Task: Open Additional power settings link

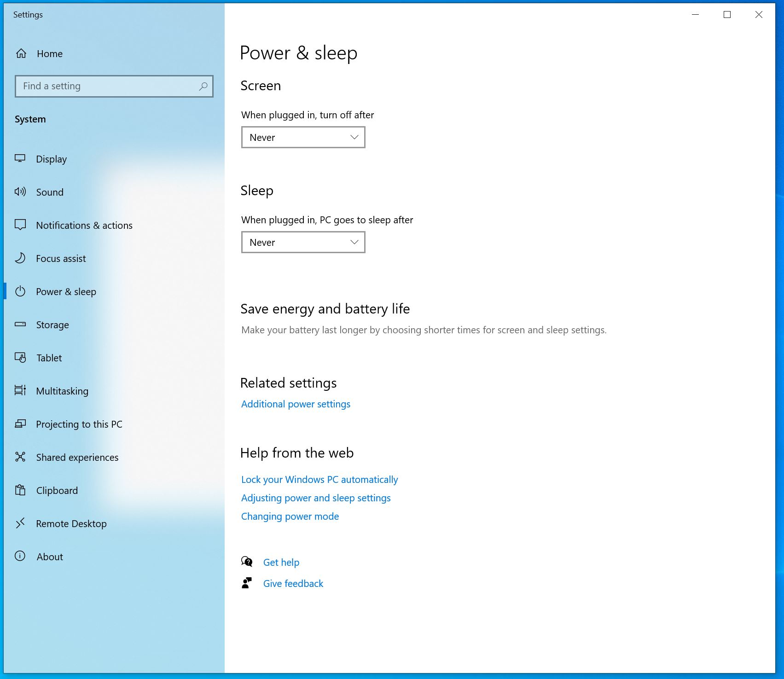Action: pyautogui.click(x=296, y=404)
